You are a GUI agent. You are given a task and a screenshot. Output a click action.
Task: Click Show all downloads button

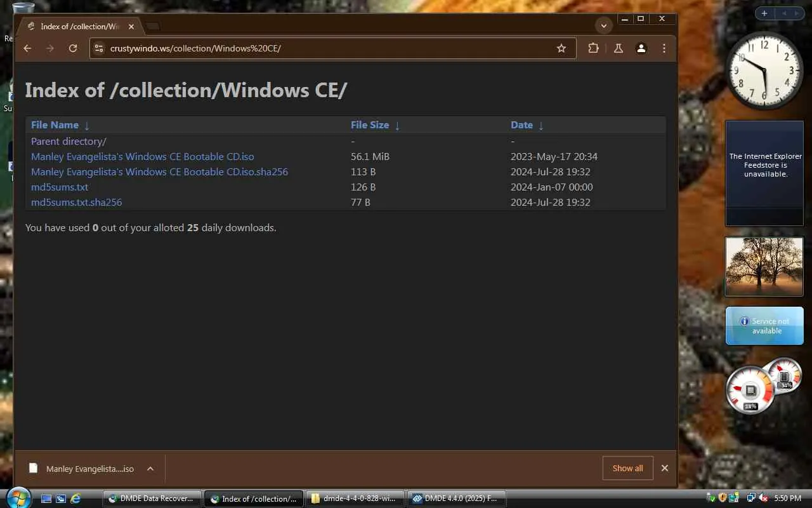point(627,469)
